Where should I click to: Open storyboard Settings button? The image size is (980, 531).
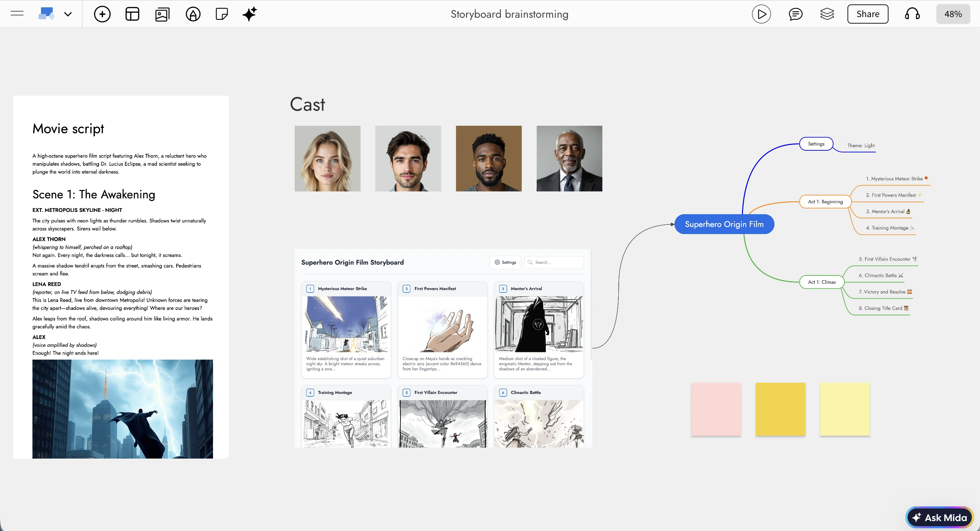(505, 262)
